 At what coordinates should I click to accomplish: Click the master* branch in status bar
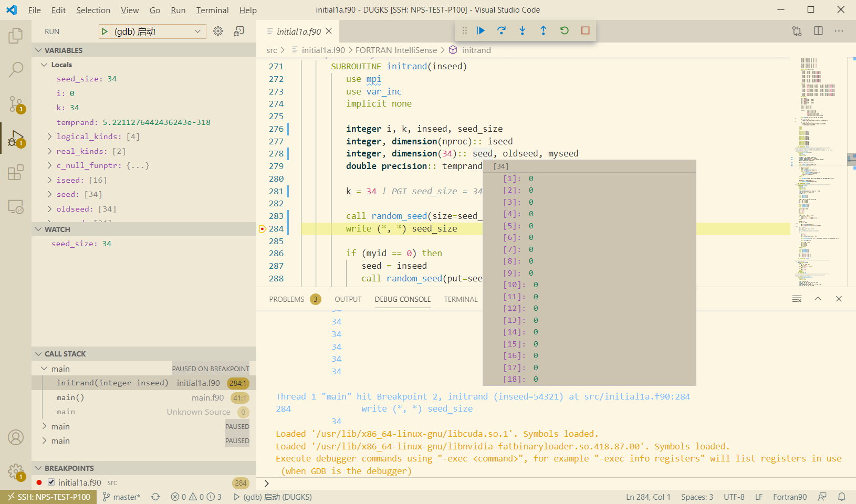121,497
